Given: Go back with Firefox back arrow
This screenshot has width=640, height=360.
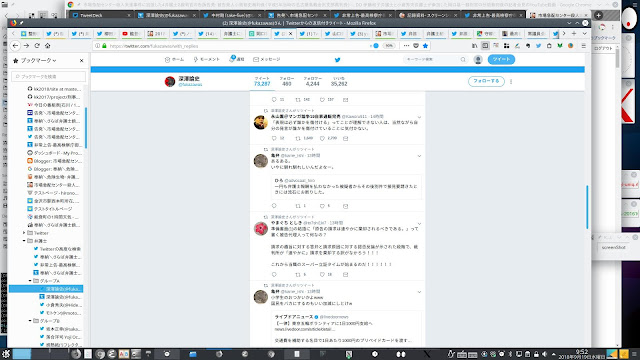Looking at the screenshot, I should [15, 46].
